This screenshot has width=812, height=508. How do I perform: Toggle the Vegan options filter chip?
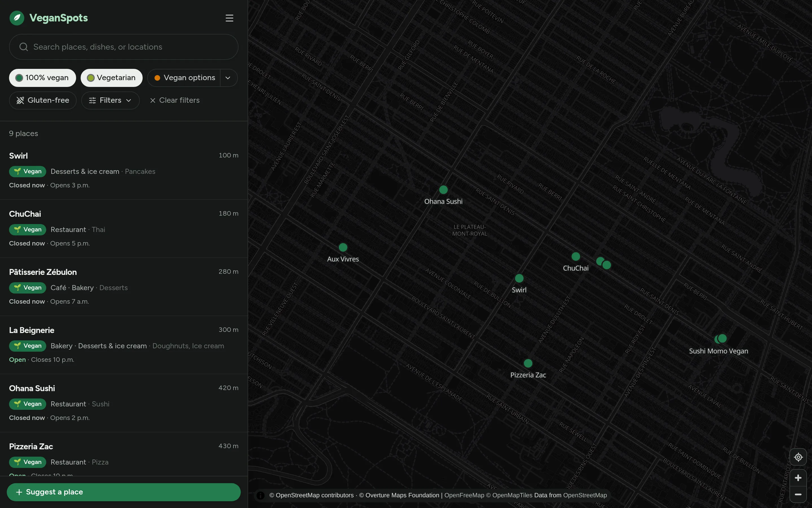(x=184, y=78)
